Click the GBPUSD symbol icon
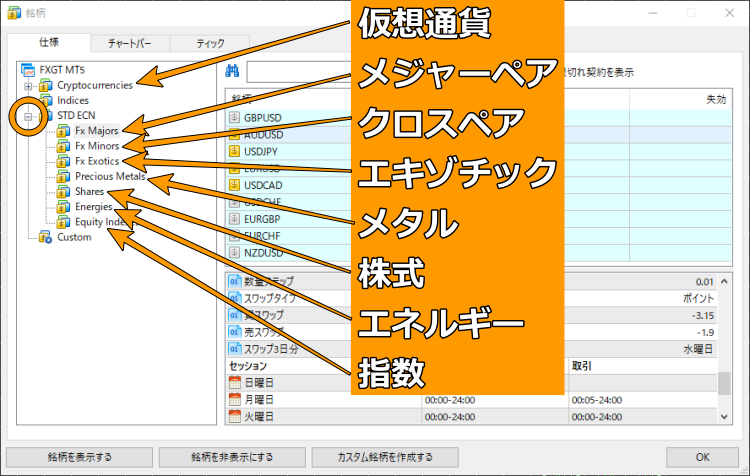 235,117
